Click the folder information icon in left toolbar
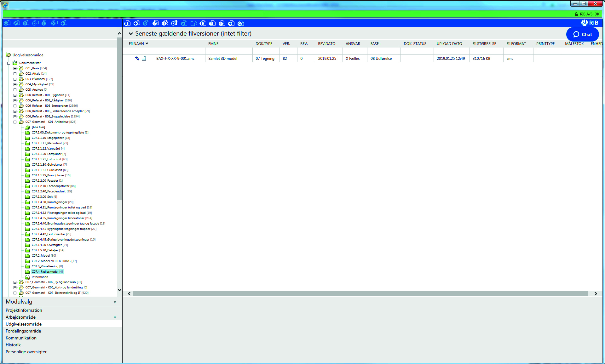605x364 pixels. point(45,23)
